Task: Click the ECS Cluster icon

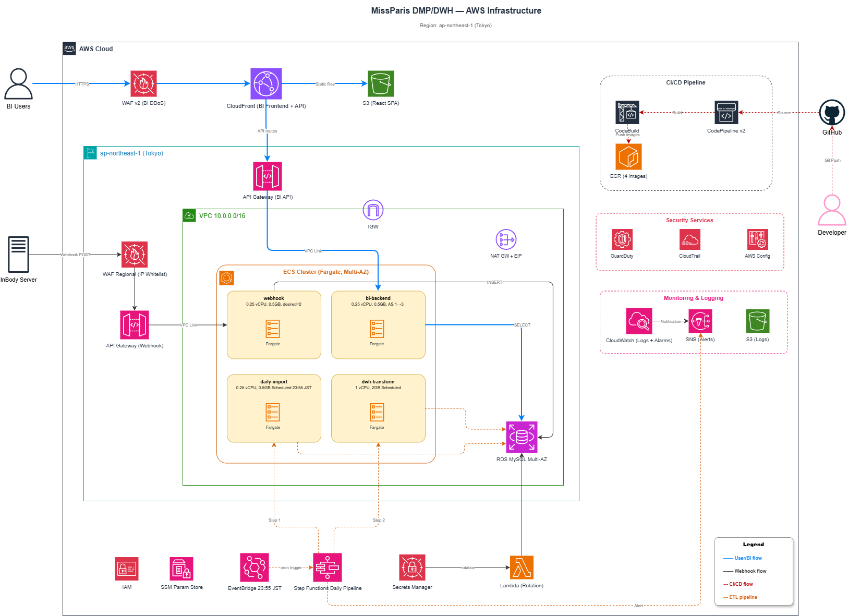Action: pos(226,278)
